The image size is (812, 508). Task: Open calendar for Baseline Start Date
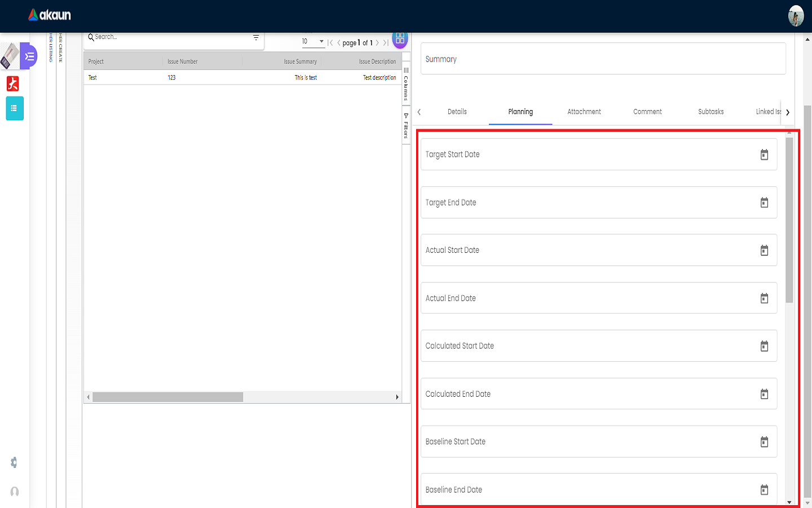[764, 442]
